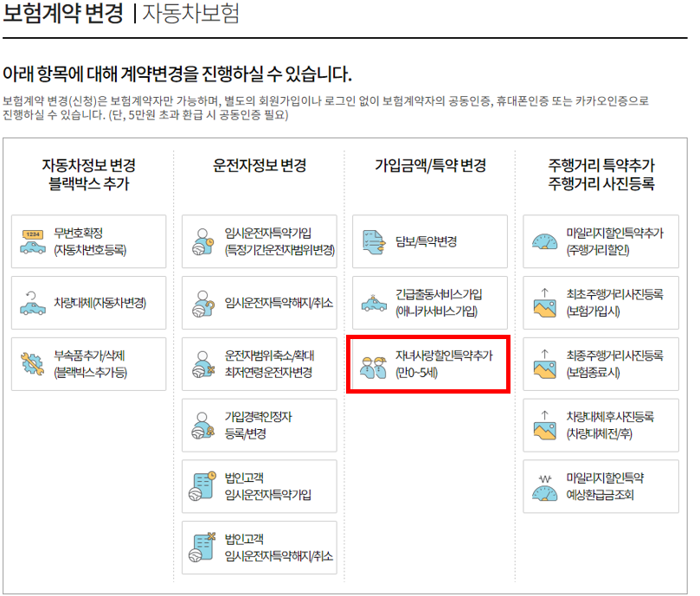The height and width of the screenshot is (596, 700).
Task: Click the photo upload icon for 차량대체후사진등록
Action: [544, 426]
